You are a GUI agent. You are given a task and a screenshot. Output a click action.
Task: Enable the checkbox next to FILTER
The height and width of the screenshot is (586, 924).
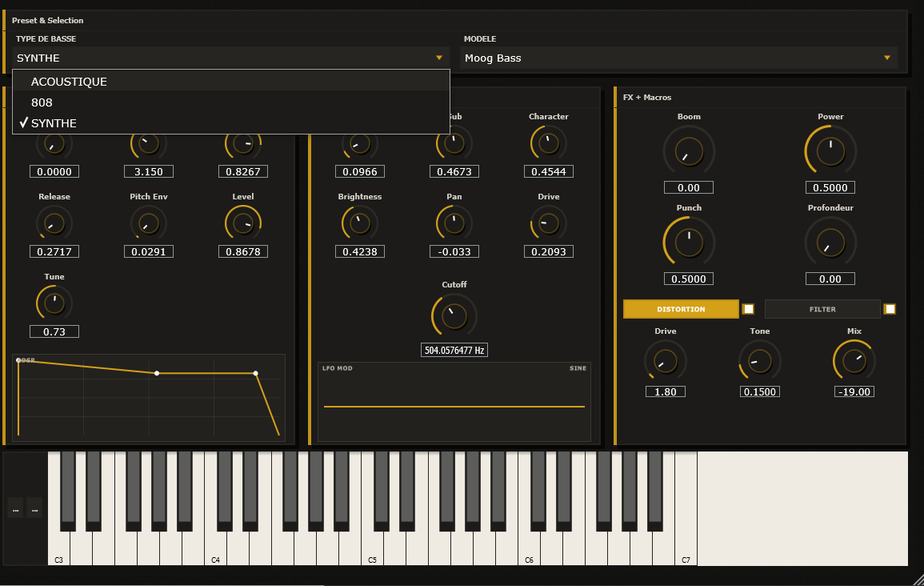point(890,309)
